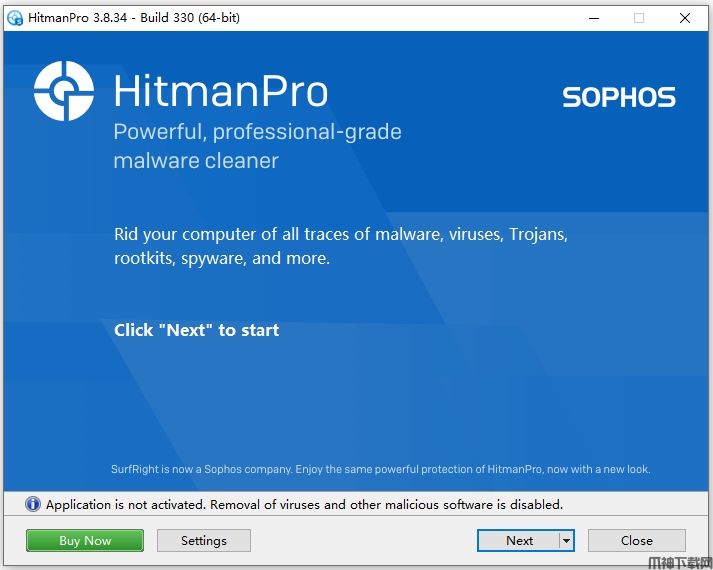Click the SurfRight Sophos company notice
The image size is (713, 570).
(x=380, y=469)
